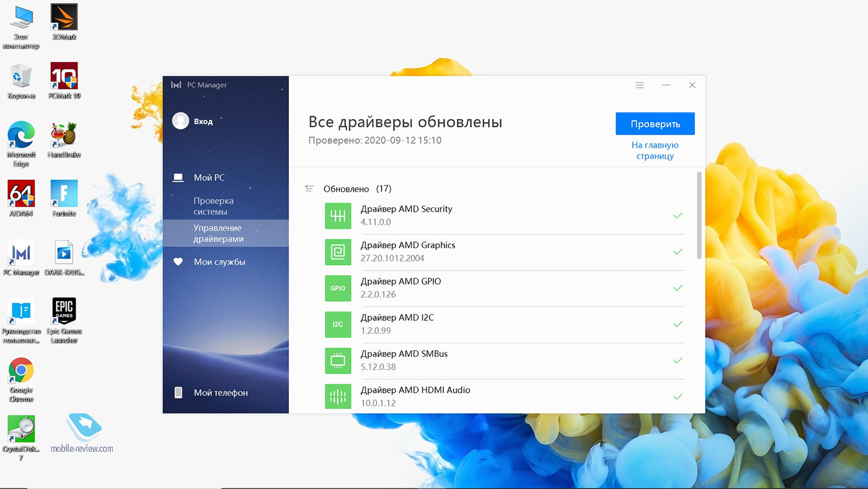
Task: Select Управление драйверами in the sidebar
Action: tap(218, 233)
